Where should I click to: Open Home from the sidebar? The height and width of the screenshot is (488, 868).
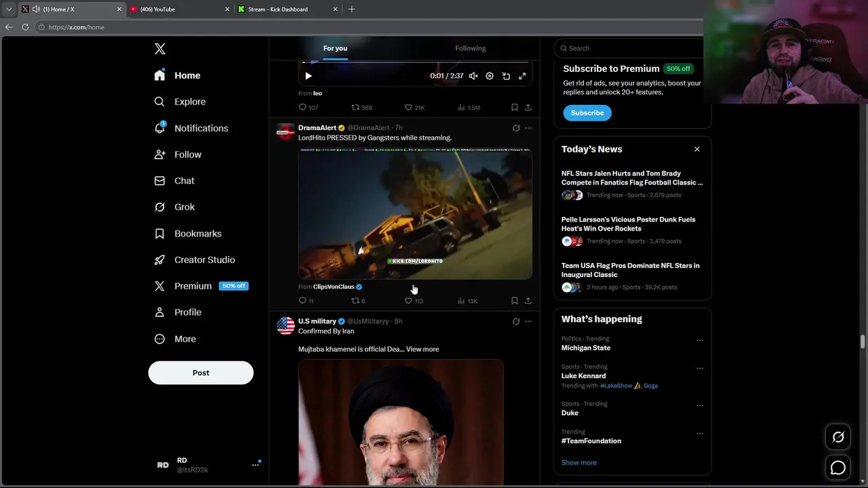178,75
